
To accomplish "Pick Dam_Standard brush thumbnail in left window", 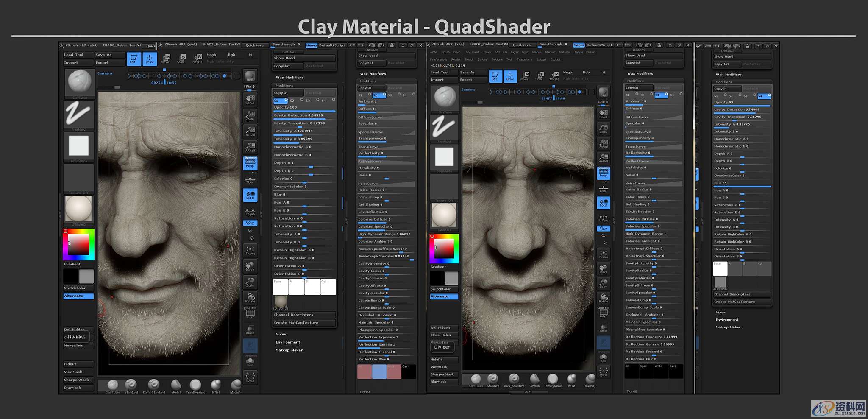I will pos(153,385).
